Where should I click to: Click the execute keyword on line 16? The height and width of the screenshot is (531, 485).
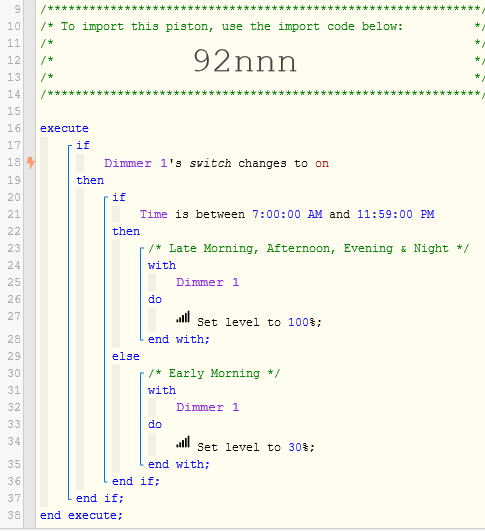(64, 128)
